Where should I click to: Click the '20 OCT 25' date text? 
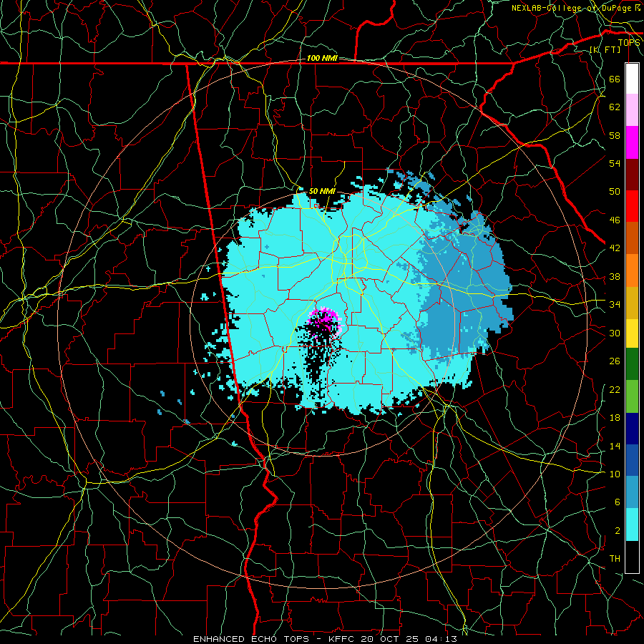[391, 639]
